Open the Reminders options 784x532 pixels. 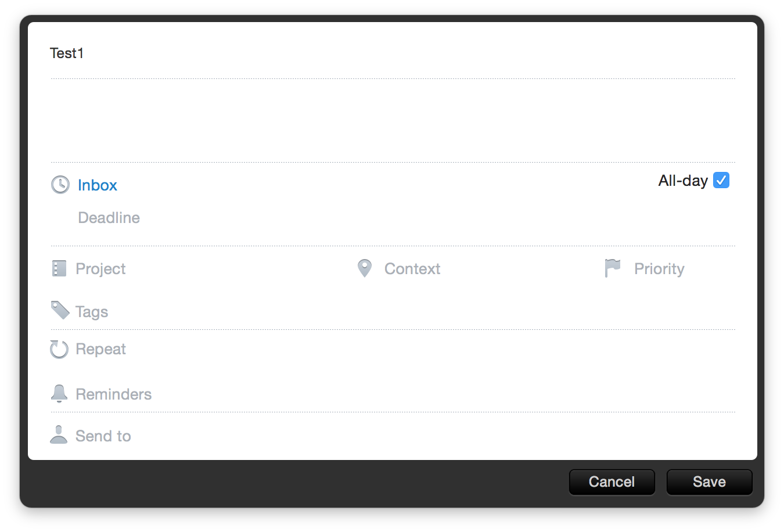[114, 394]
